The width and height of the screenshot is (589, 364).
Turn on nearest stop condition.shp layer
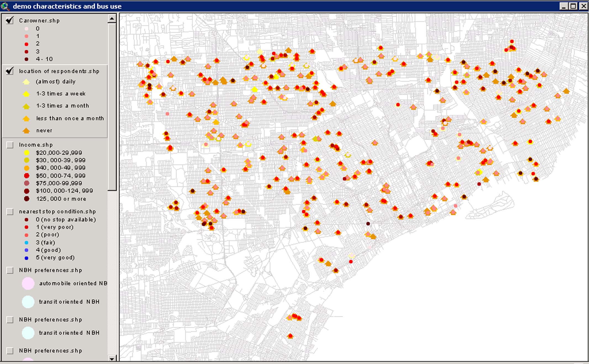10,212
